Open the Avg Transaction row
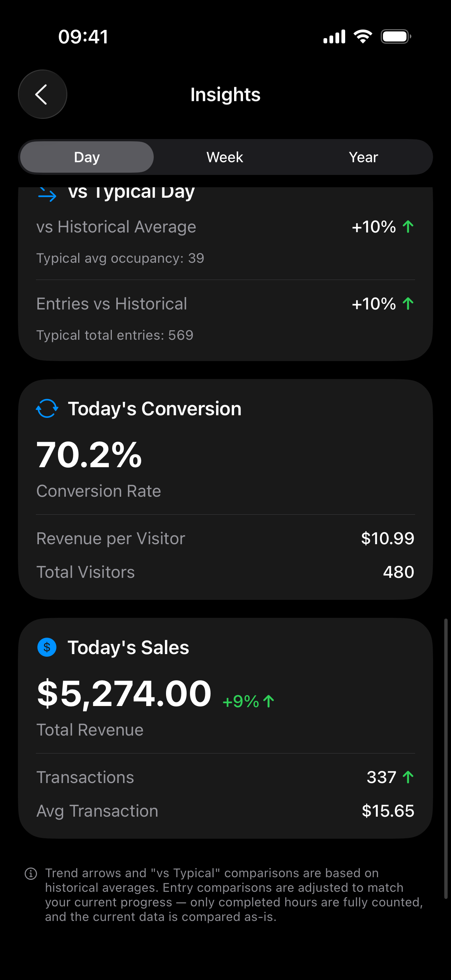Screen dimensions: 451x980 click(x=225, y=811)
